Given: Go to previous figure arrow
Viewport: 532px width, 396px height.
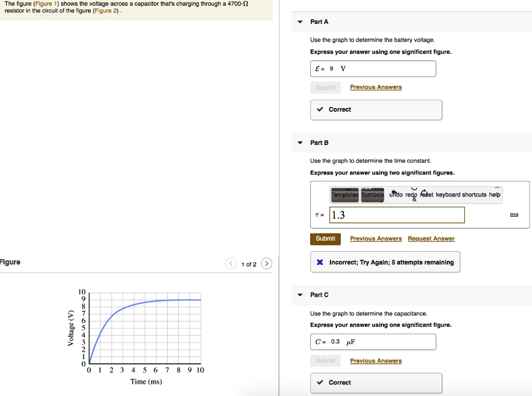Looking at the screenshot, I should tap(231, 263).
